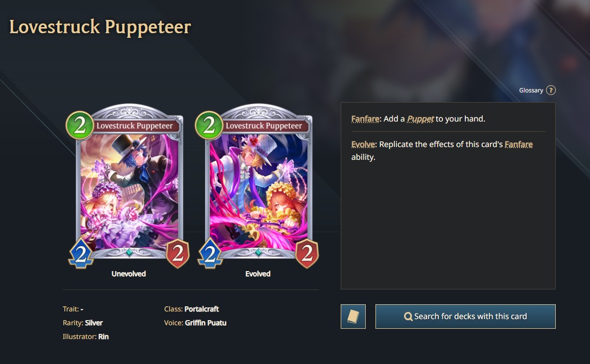Select the evolved card artwork

[259, 192]
